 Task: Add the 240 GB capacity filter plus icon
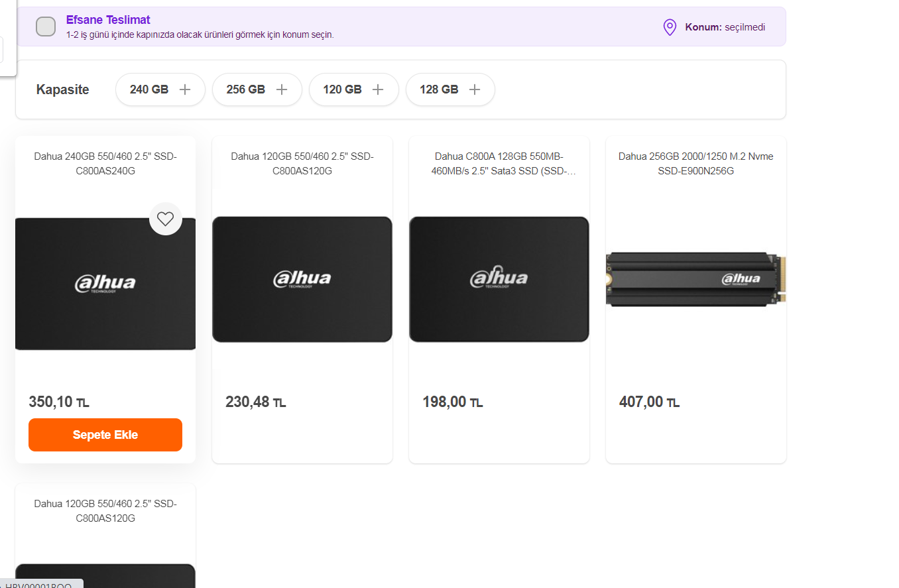point(185,89)
